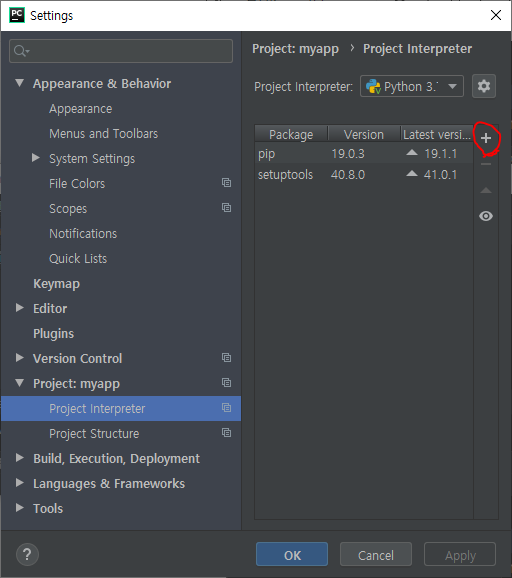Screen dimensions: 512x578
Task: Expand the Editor section
Action: 20,307
